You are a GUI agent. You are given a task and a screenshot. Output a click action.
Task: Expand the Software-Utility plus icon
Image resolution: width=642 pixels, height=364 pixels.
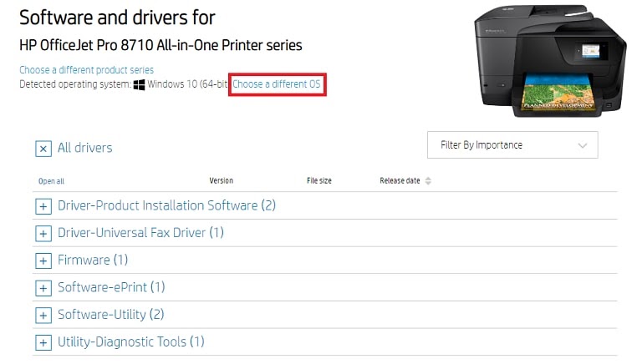pyautogui.click(x=43, y=316)
